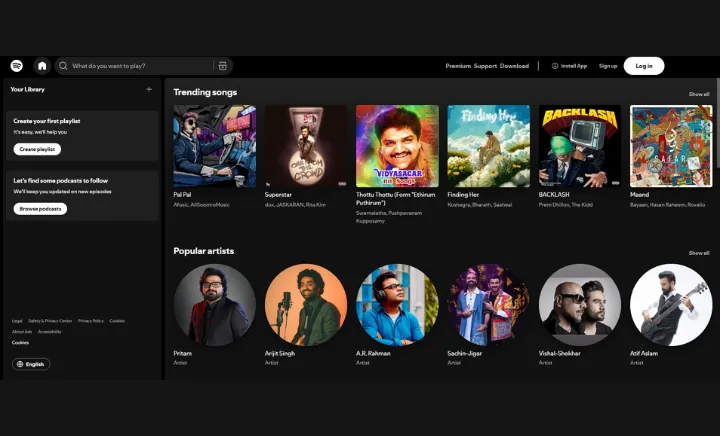Screen dimensions: 720x436
Task: Click the Finding Her song title
Action: [463, 195]
